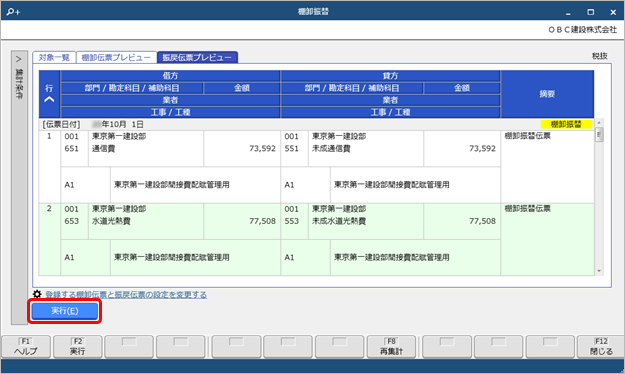Viewport: 625px width, 374px height.
Task: Select row 1 通信費 debit account cell
Action: pos(145,148)
